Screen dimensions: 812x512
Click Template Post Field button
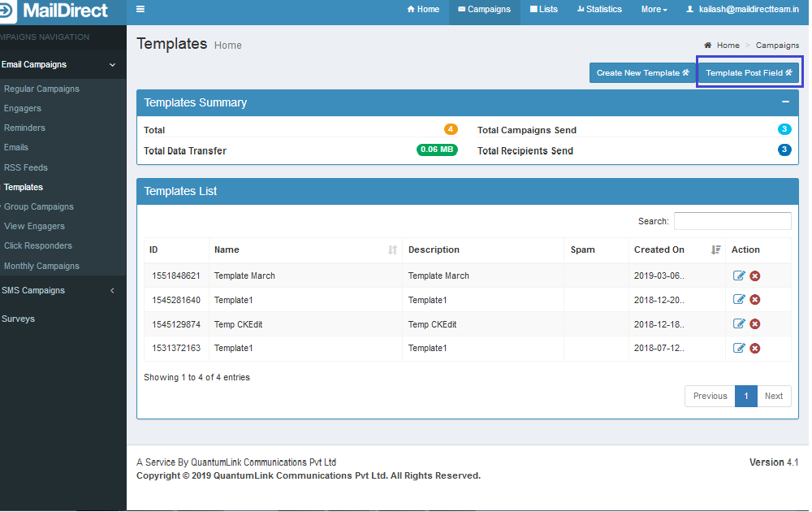749,73
